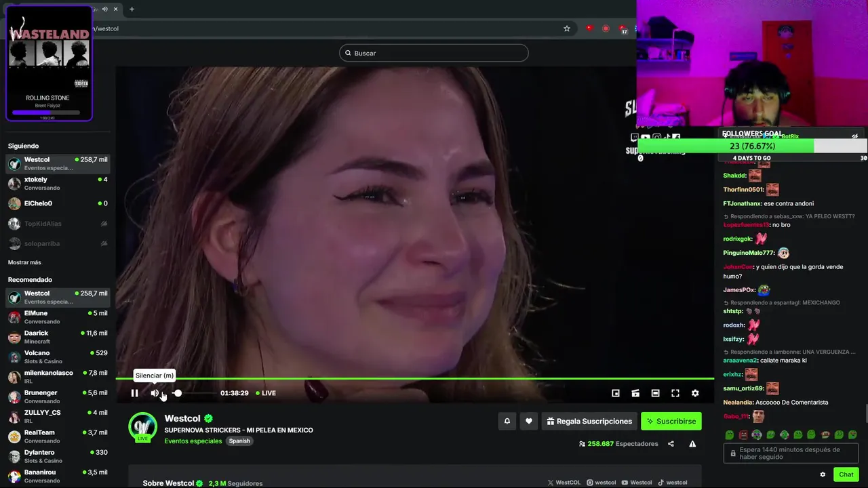The image size is (868, 488).
Task: Open chat settings gear icon
Action: [x=823, y=474]
